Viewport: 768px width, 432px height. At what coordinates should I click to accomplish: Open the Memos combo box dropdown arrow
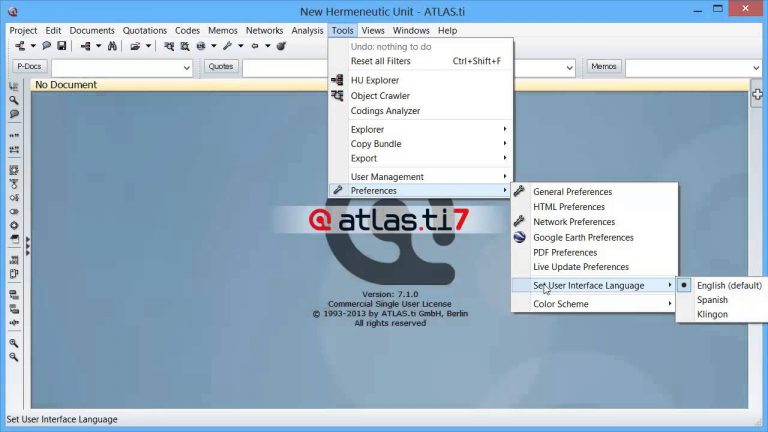[756, 68]
